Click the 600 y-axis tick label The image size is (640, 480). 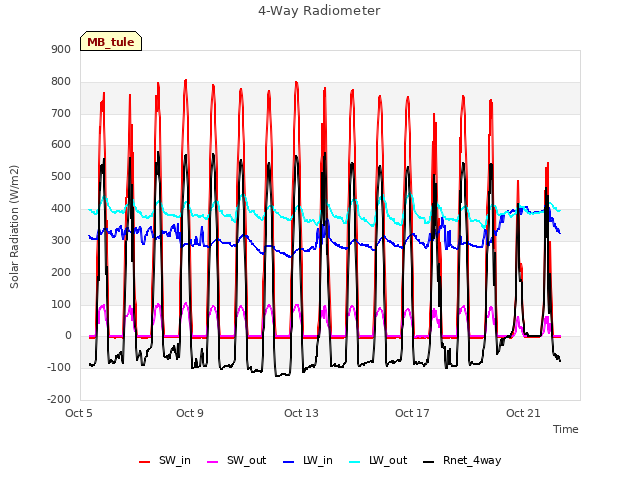click(61, 144)
